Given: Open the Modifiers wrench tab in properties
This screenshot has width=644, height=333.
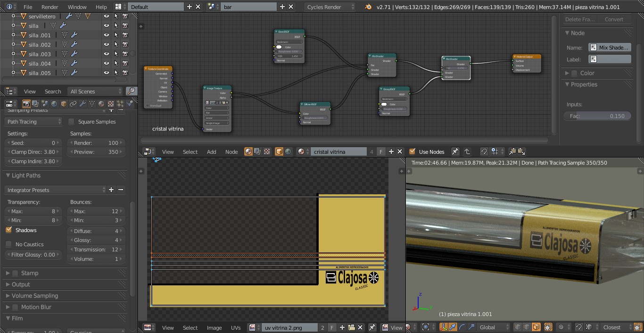Looking at the screenshot, I should [x=83, y=104].
